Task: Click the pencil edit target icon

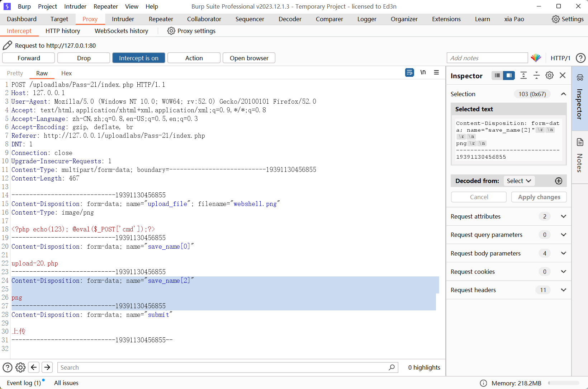Action: click(x=7, y=45)
